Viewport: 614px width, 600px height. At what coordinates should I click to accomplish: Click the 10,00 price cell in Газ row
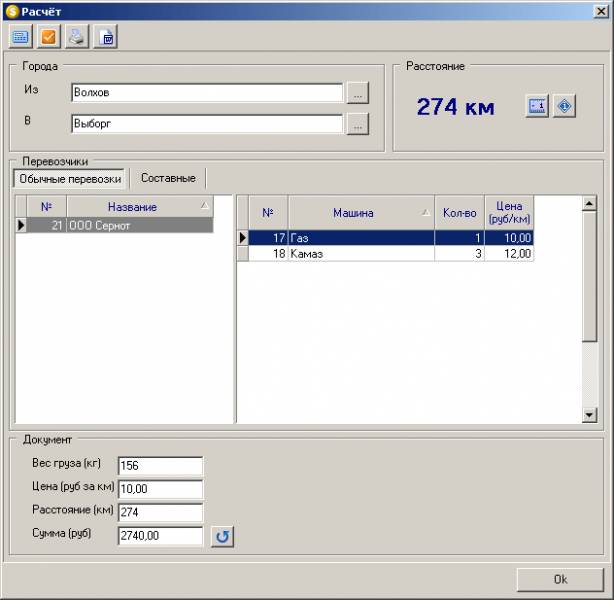click(509, 238)
